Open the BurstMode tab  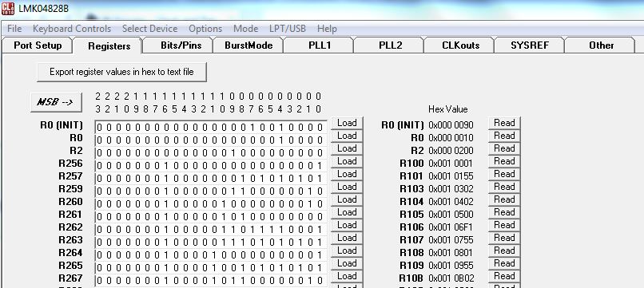248,45
